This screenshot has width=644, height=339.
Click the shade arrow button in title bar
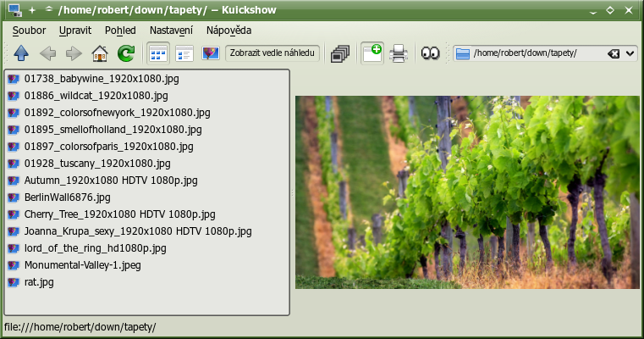(x=49, y=9)
